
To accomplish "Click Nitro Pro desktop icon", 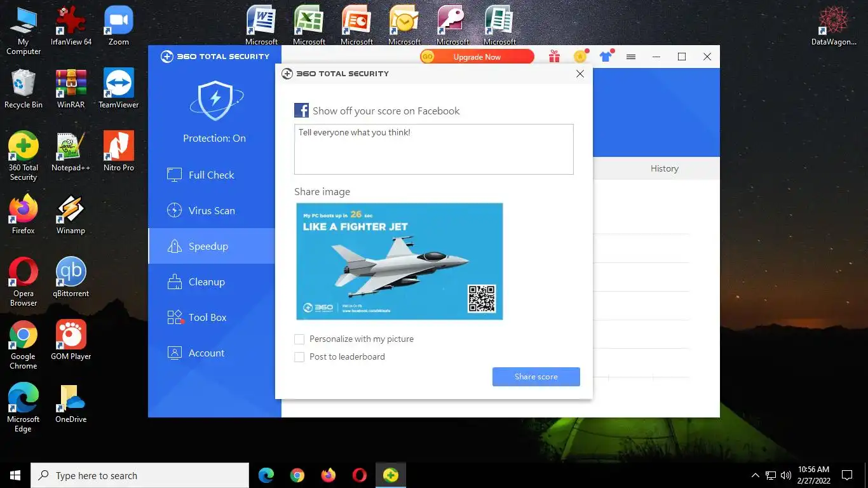I will coord(119,152).
